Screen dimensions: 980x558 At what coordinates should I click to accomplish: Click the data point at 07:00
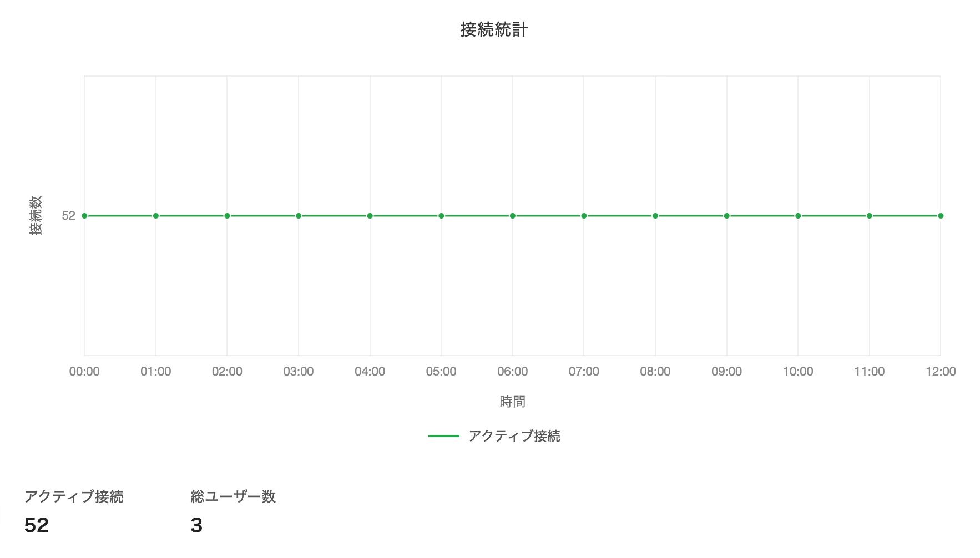pos(584,216)
